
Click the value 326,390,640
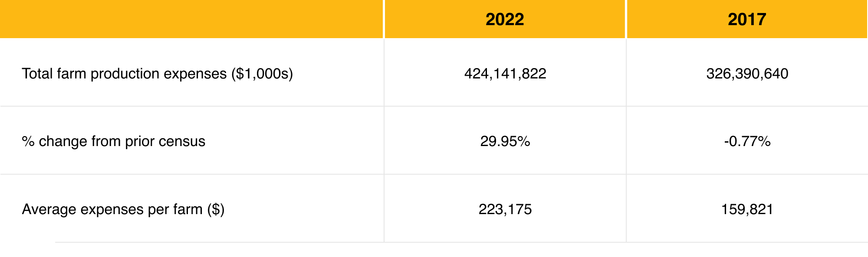(x=747, y=74)
